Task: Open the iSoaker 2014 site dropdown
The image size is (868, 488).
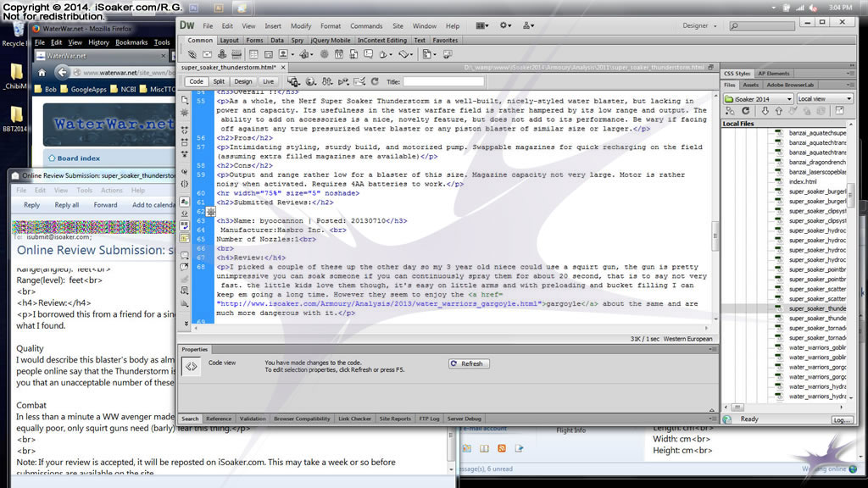Action: 759,99
